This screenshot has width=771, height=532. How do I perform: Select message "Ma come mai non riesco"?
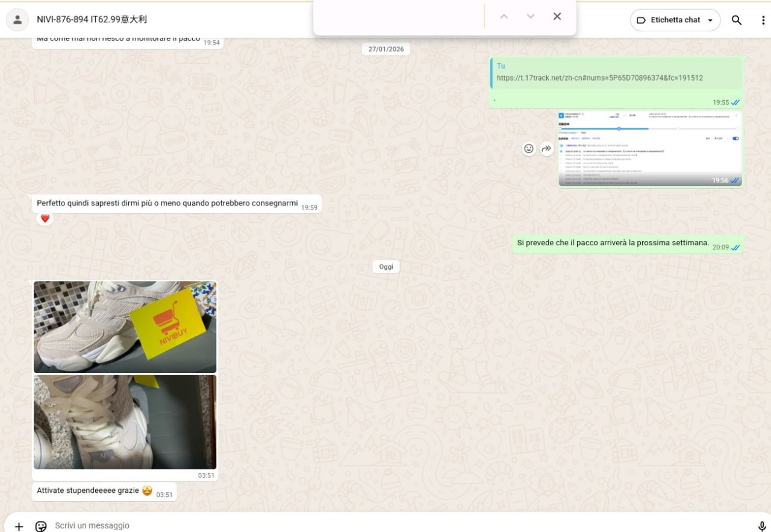(128, 40)
